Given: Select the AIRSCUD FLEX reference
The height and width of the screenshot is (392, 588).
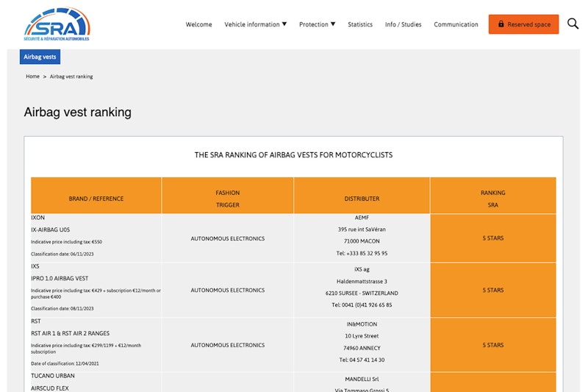Looking at the screenshot, I should click(50, 388).
